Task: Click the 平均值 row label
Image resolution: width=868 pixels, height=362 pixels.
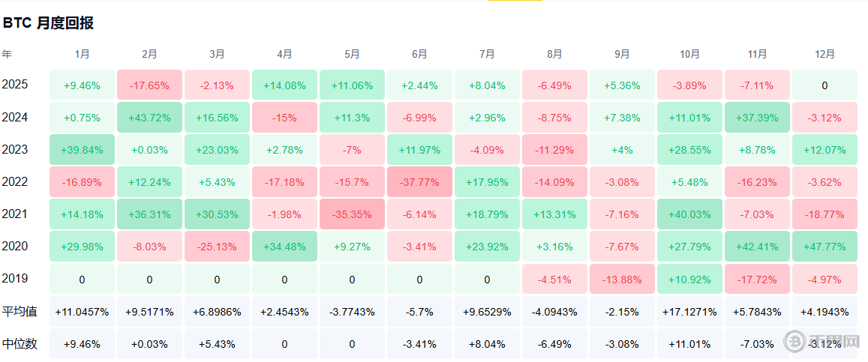Action: click(x=20, y=311)
